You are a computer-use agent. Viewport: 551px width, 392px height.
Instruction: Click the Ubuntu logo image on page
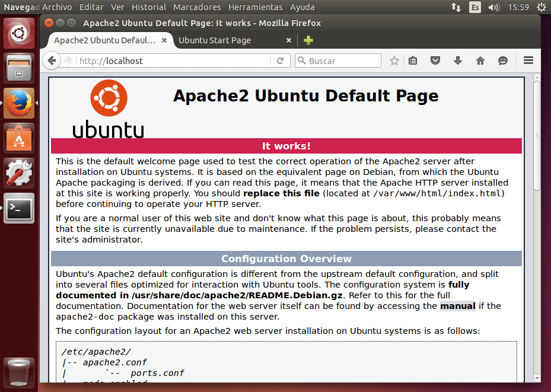click(x=108, y=109)
